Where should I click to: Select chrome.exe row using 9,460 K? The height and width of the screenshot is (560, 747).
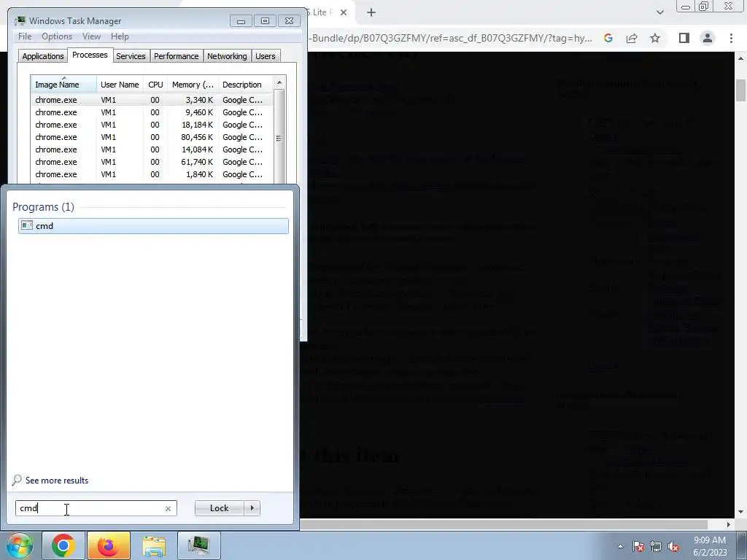click(152, 112)
